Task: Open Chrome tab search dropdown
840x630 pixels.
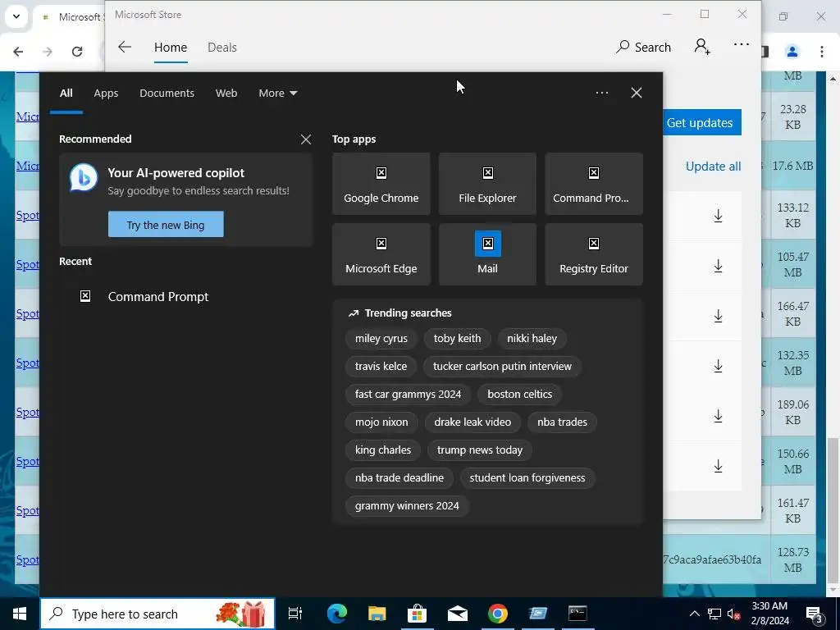Action: tap(16, 16)
